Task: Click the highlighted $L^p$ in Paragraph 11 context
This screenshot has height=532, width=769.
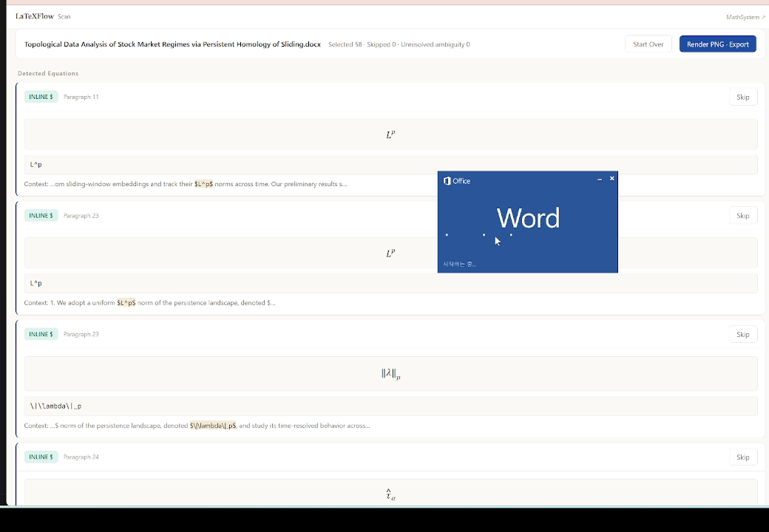Action: (203, 184)
